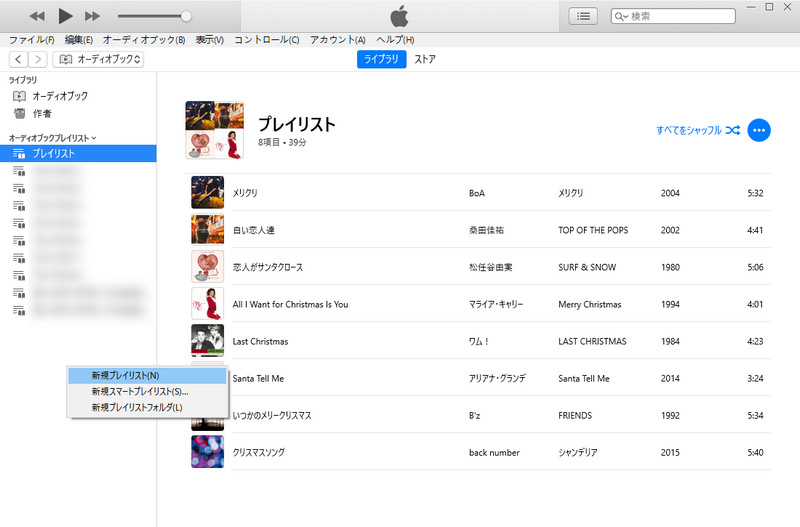Open the コントロール(C) menu

(x=267, y=40)
